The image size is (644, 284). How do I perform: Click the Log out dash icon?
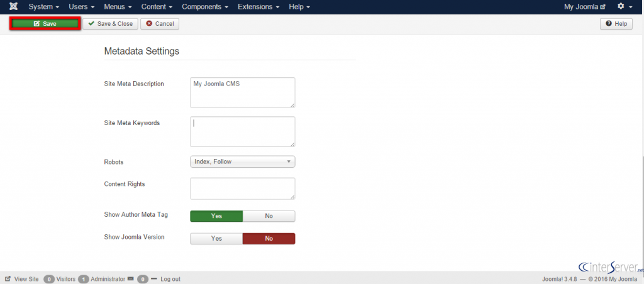154,279
